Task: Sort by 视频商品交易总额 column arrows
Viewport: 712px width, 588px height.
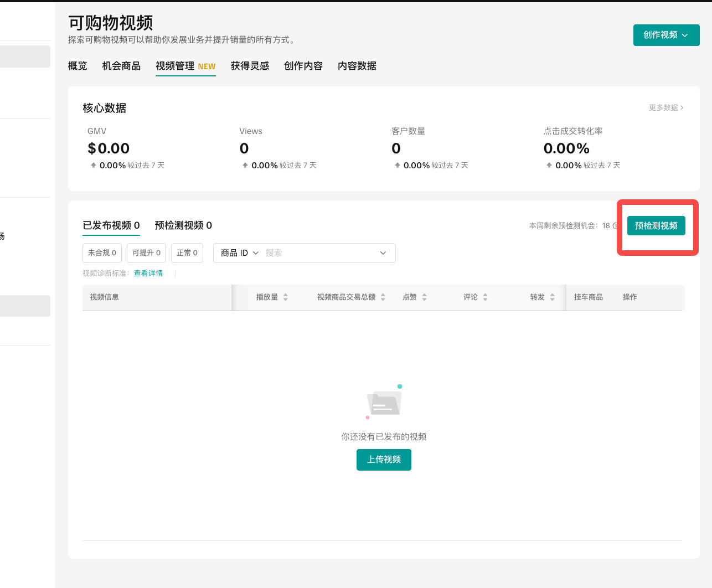Action: pos(383,297)
